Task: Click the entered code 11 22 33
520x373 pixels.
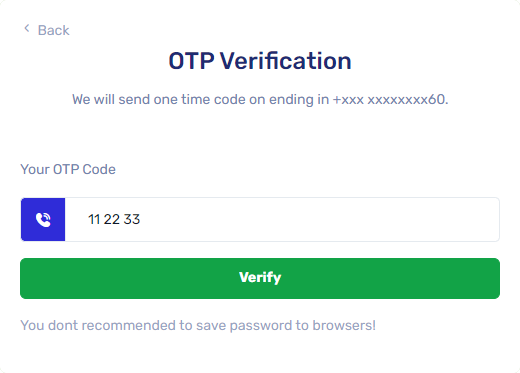Action: (114, 219)
